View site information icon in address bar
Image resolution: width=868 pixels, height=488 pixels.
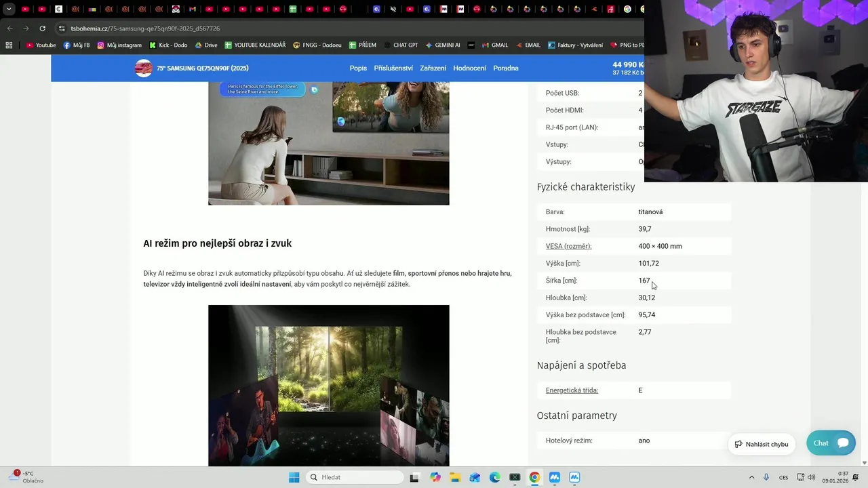62,28
